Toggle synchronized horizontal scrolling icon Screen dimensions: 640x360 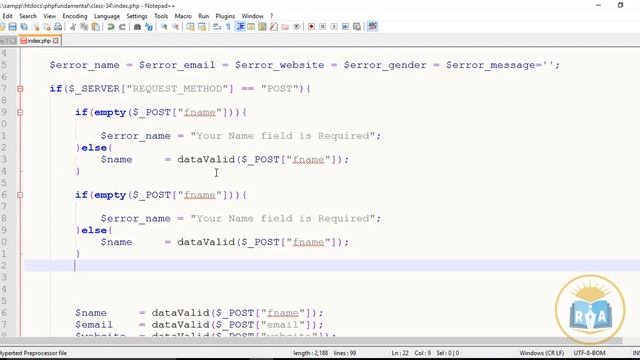click(x=202, y=27)
